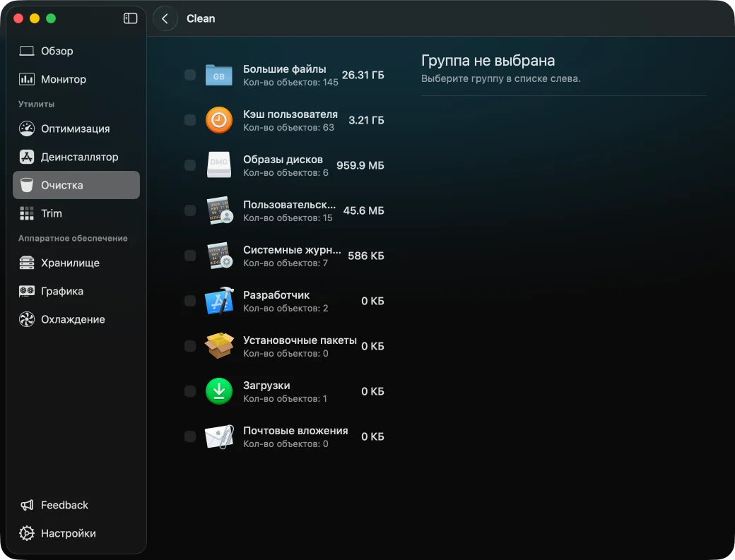The height and width of the screenshot is (560, 735).
Task: Click the 26.31 ГБ size value
Action: click(363, 75)
